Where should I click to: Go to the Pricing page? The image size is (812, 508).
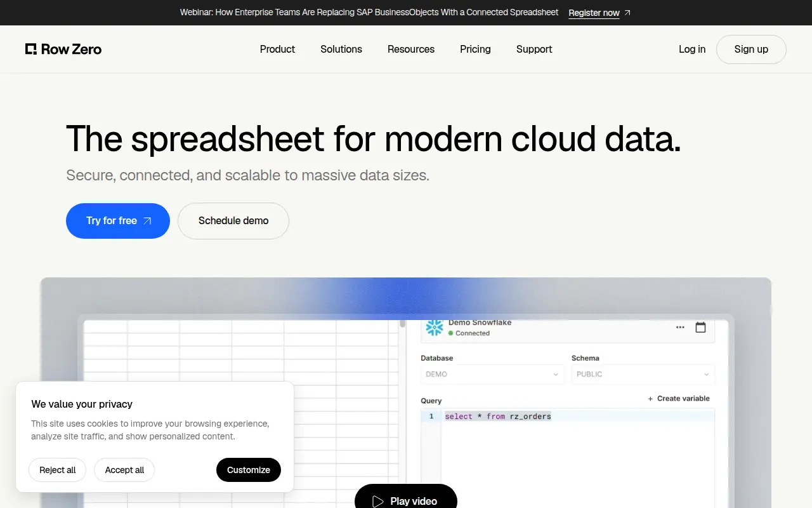[475, 49]
